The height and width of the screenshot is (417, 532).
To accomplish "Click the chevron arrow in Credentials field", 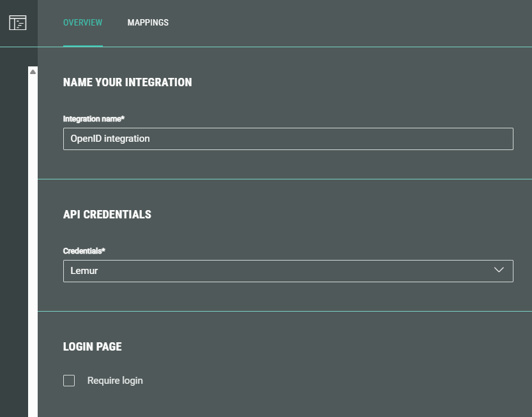I will 499,270.
